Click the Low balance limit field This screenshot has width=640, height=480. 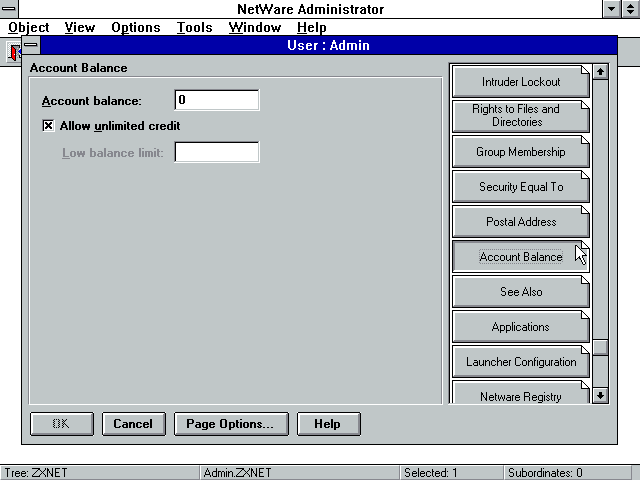(217, 152)
